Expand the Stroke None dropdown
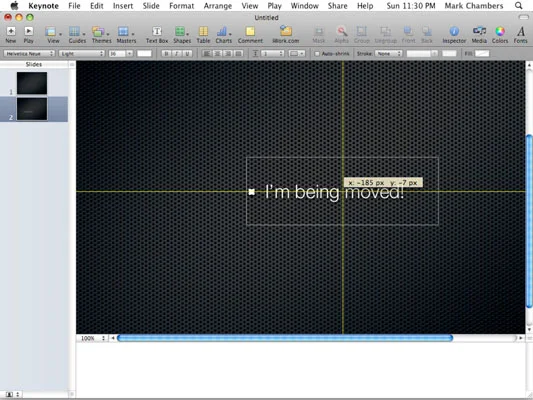The height and width of the screenshot is (400, 533). click(x=389, y=54)
